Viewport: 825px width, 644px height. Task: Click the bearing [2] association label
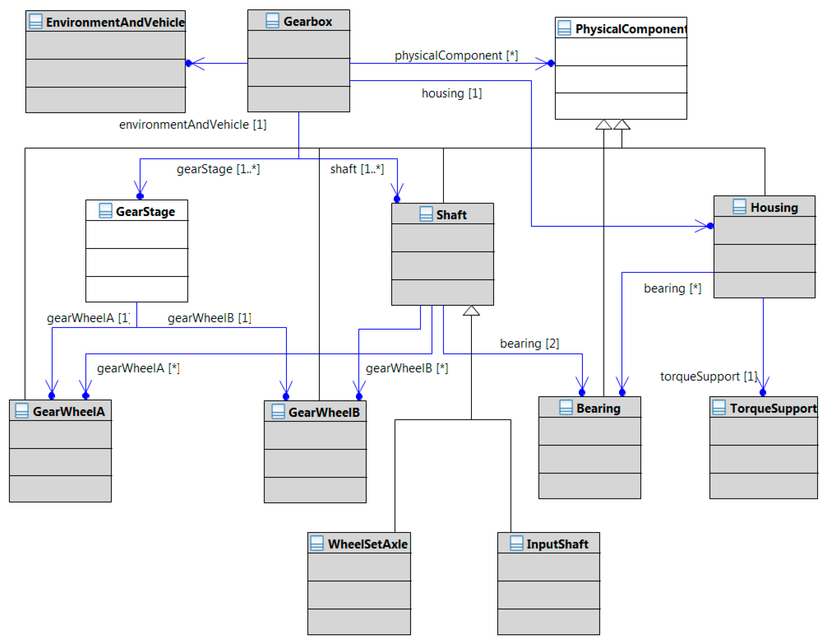coord(529,343)
